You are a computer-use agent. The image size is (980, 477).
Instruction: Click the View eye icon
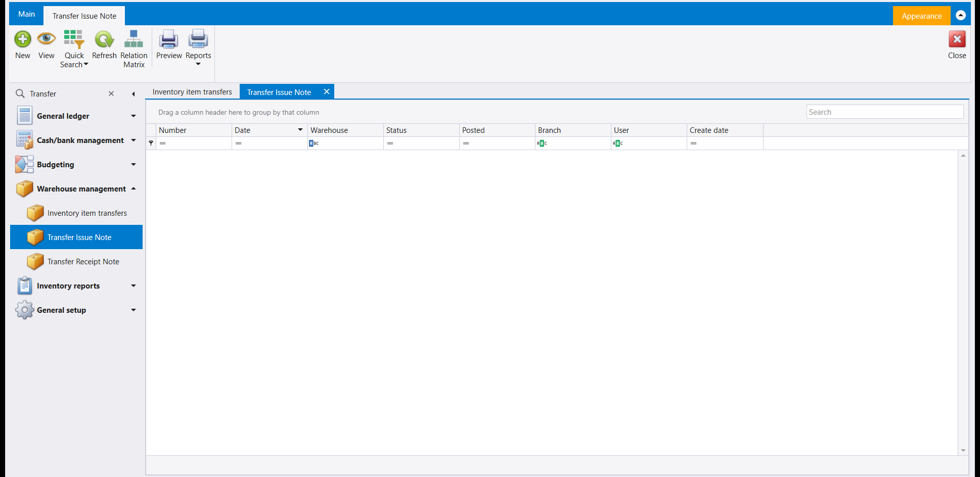click(x=46, y=38)
